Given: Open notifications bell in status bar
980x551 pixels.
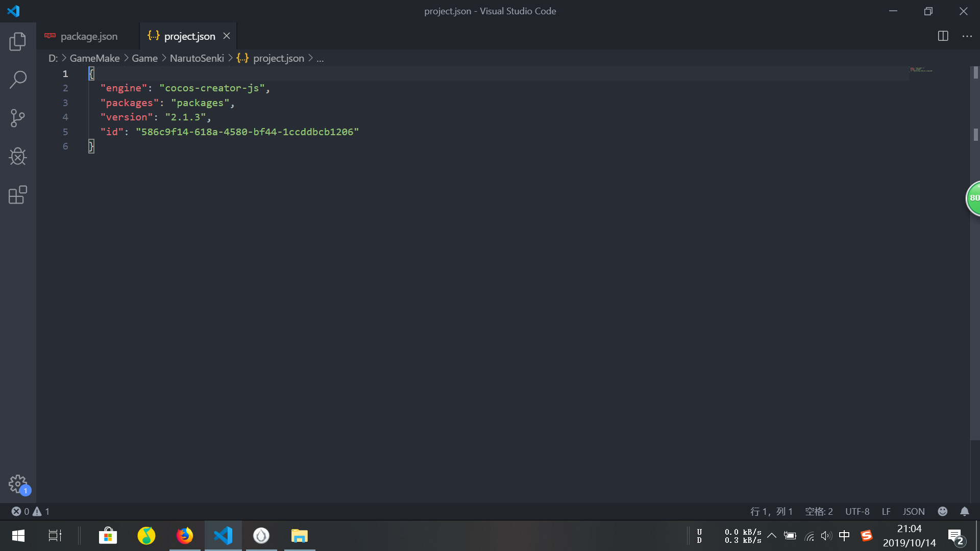Looking at the screenshot, I should 964,511.
